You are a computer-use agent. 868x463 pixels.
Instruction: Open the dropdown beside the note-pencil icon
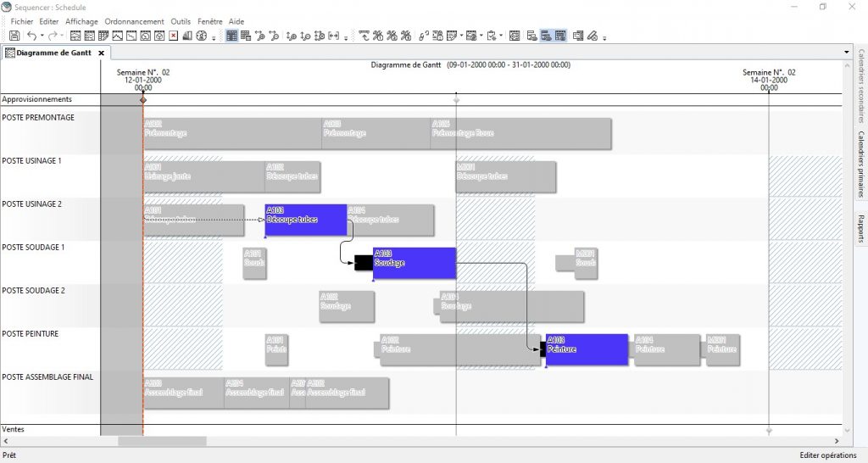[462, 36]
